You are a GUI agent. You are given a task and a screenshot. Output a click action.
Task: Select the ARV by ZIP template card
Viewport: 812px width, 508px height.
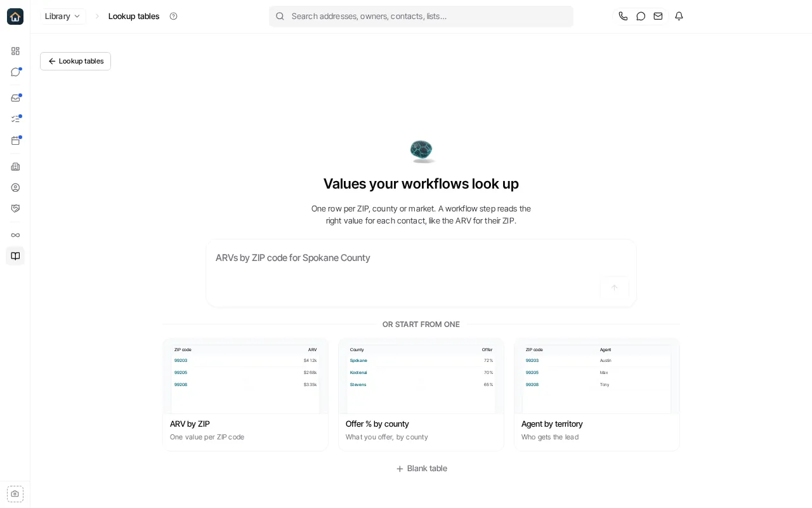246,395
